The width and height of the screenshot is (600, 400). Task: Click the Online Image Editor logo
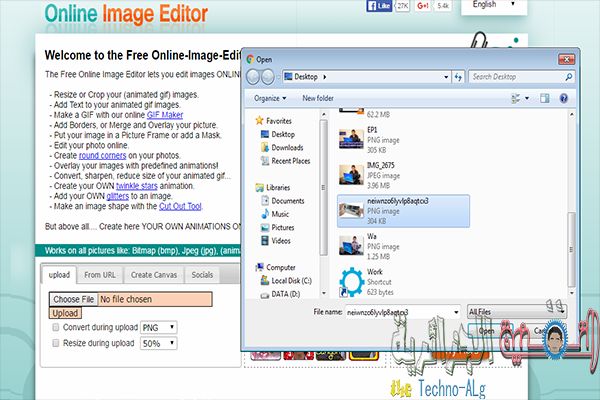coord(126,14)
